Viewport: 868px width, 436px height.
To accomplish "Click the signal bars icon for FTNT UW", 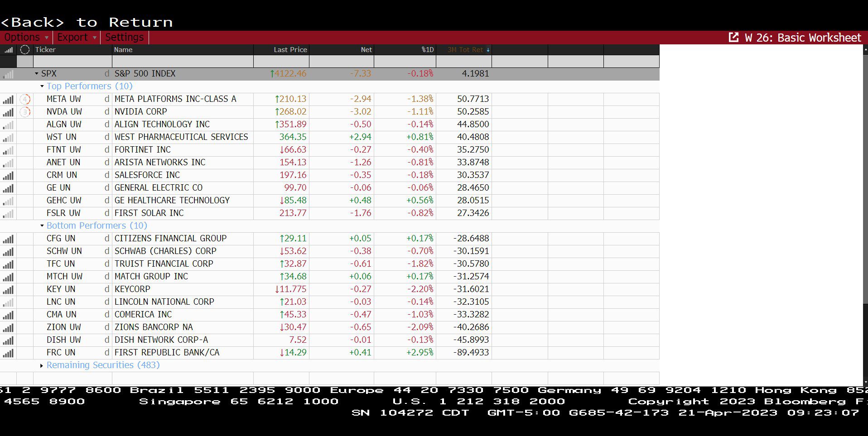I will (9, 150).
